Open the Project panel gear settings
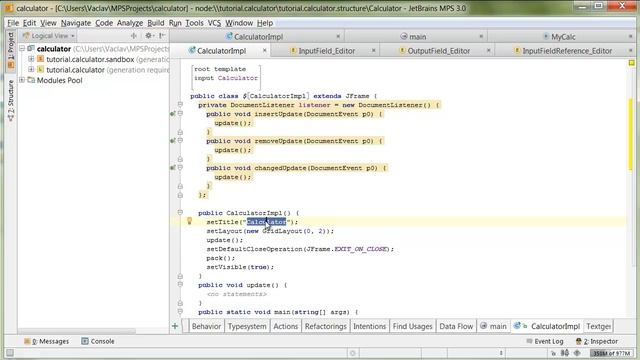Image resolution: width=640 pixels, height=360 pixels. [149, 36]
